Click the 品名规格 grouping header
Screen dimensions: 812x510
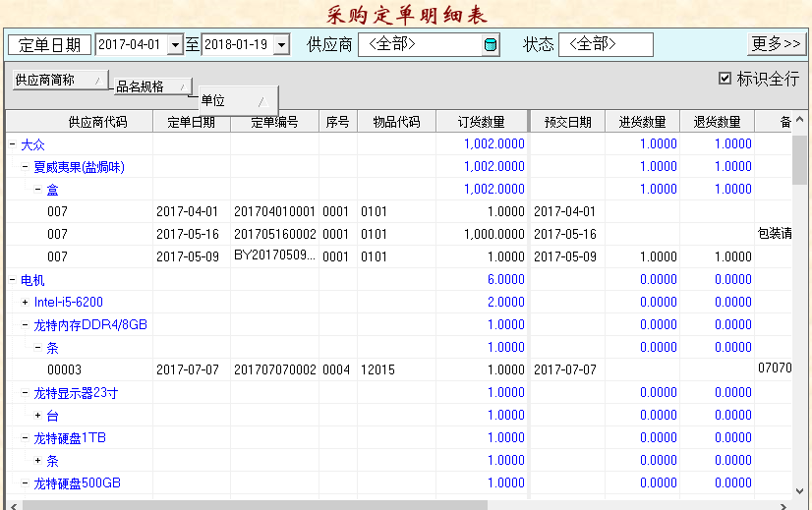[152, 86]
